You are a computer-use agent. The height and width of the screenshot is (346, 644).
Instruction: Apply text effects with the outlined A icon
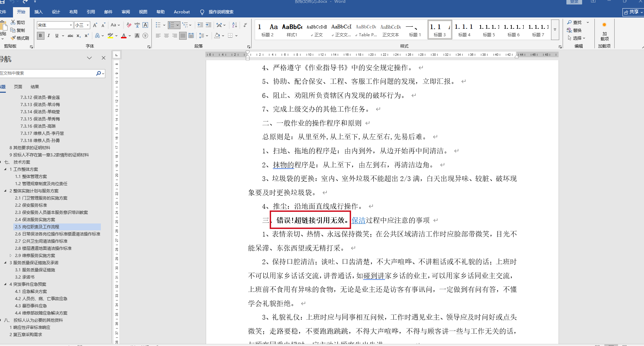coord(98,36)
